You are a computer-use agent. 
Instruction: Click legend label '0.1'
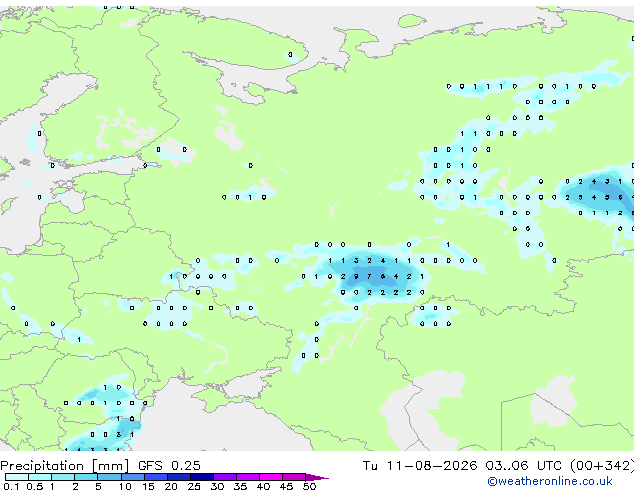[x=11, y=486]
